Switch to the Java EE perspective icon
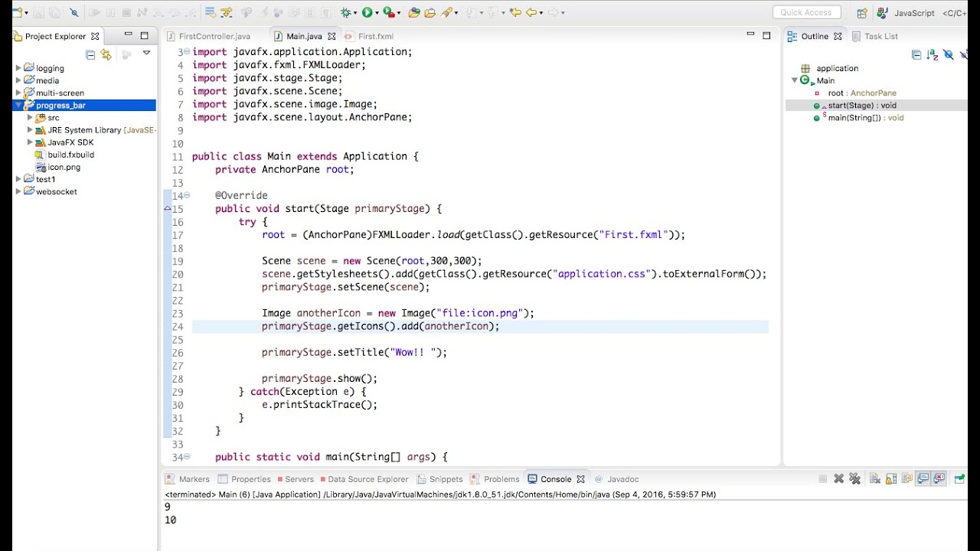 point(883,13)
